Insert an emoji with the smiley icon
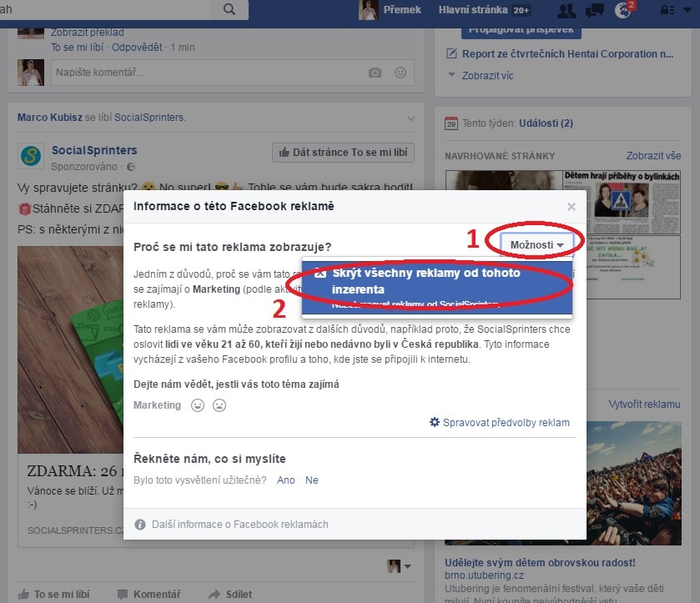 click(x=400, y=73)
